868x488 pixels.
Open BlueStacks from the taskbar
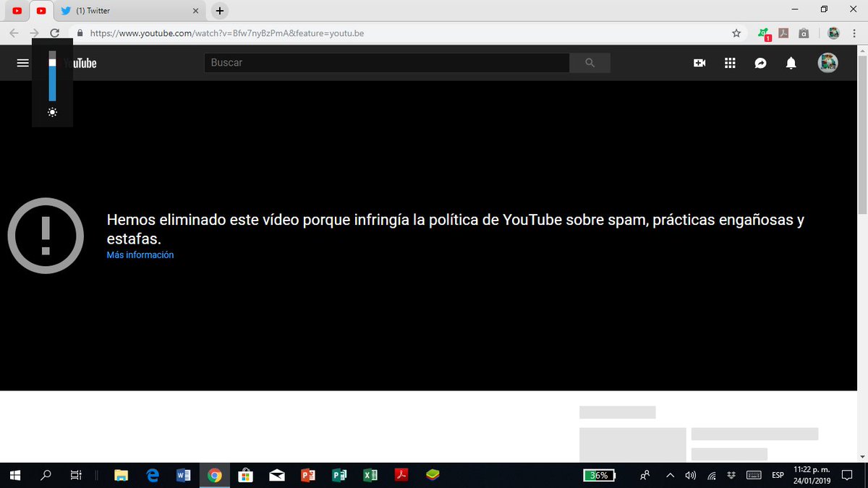click(433, 475)
